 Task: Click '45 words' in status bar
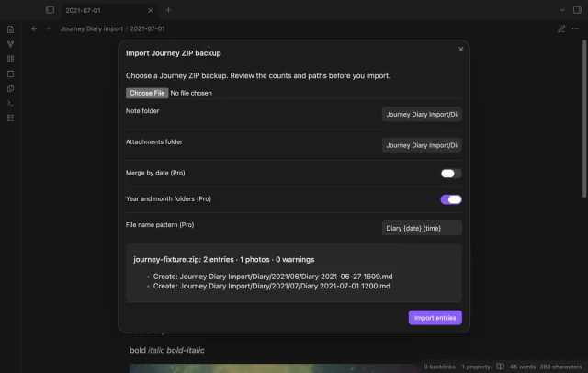[x=523, y=367]
